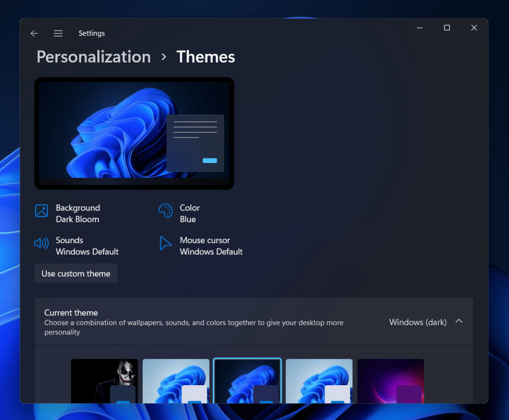Image resolution: width=509 pixels, height=420 pixels.
Task: Open the navigation hamburger menu
Action: (x=58, y=33)
